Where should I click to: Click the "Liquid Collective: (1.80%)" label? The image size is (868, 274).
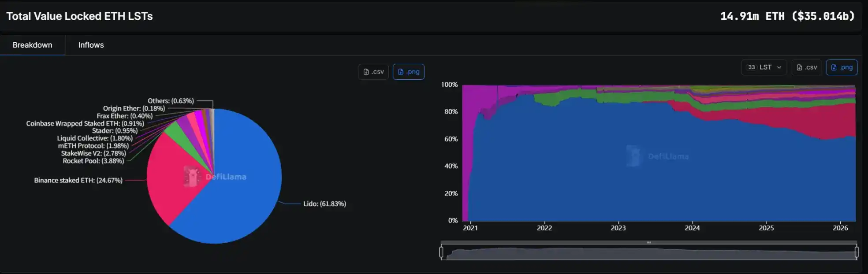tap(95, 138)
